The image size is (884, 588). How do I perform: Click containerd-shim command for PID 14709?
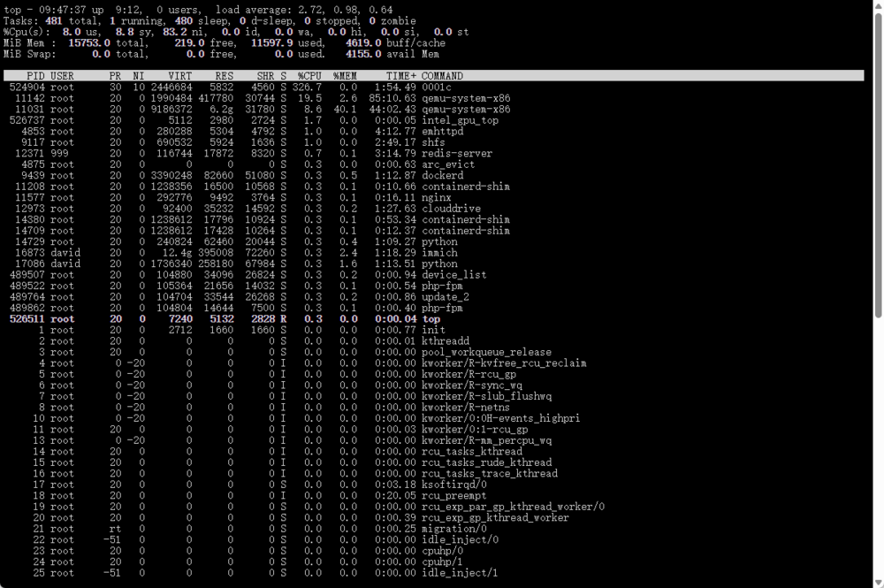[466, 231]
